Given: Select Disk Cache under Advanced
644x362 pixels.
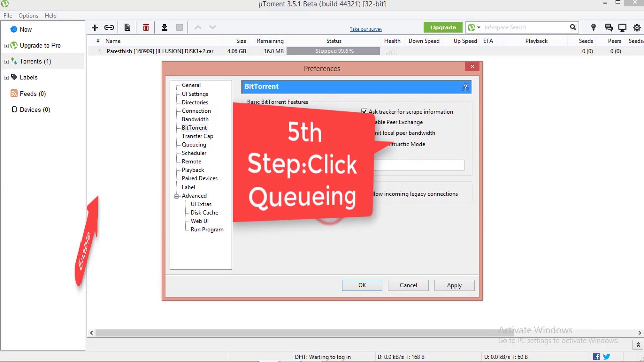Looking at the screenshot, I should pos(204,213).
